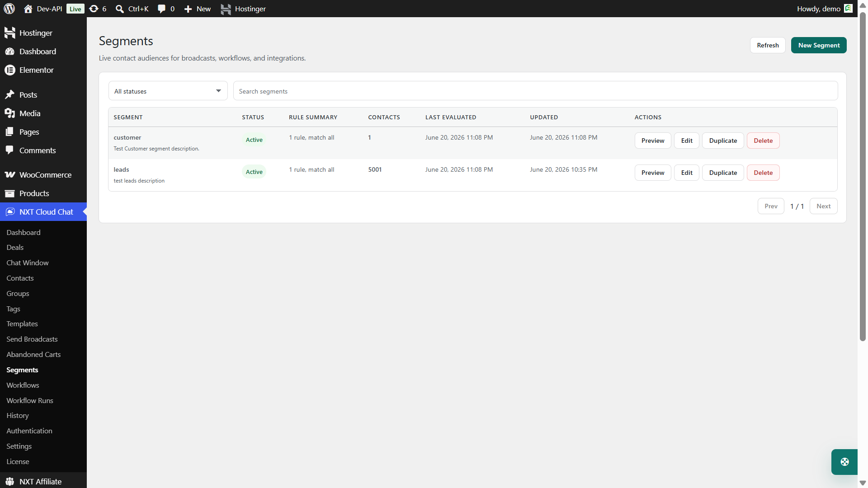Open Posts pin icon in sidebar
Image resolution: width=868 pixels, height=488 pixels.
[x=10, y=95]
